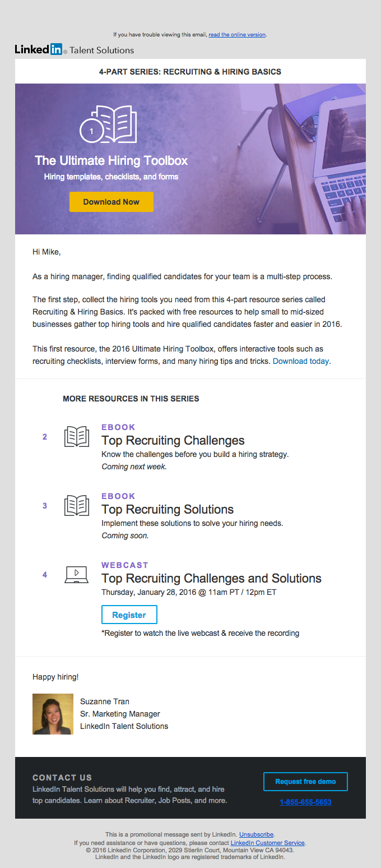Click the open book icon in the banner
Image resolution: width=381 pixels, height=868 pixels.
(x=118, y=123)
